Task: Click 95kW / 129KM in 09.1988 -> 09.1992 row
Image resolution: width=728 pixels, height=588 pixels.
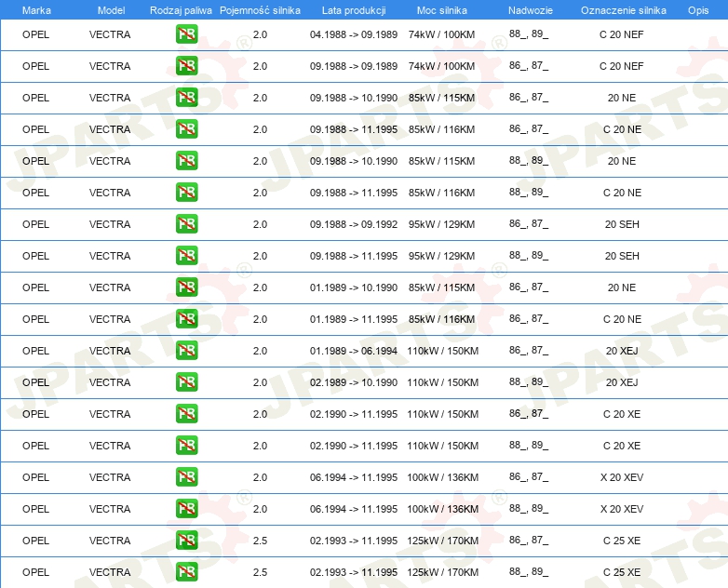Action: (x=441, y=224)
